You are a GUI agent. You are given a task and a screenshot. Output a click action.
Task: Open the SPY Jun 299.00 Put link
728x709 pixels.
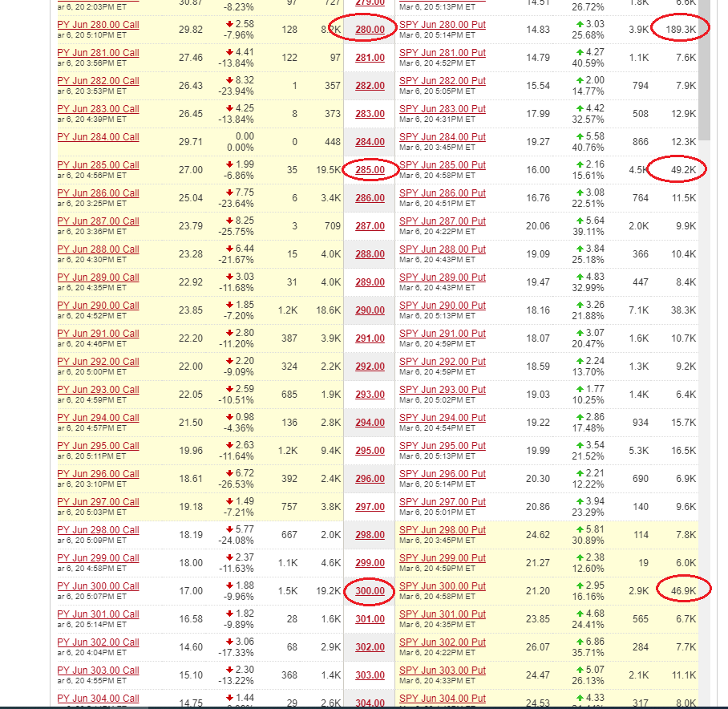click(x=443, y=557)
